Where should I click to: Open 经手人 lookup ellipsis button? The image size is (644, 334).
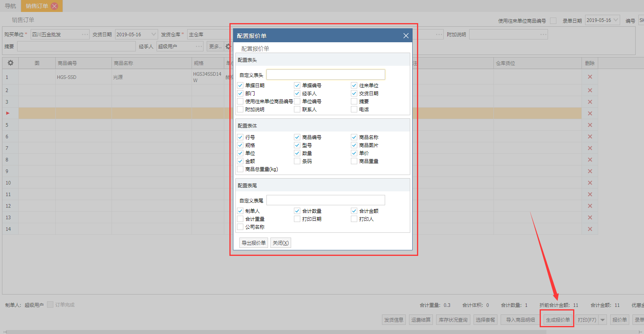click(199, 47)
